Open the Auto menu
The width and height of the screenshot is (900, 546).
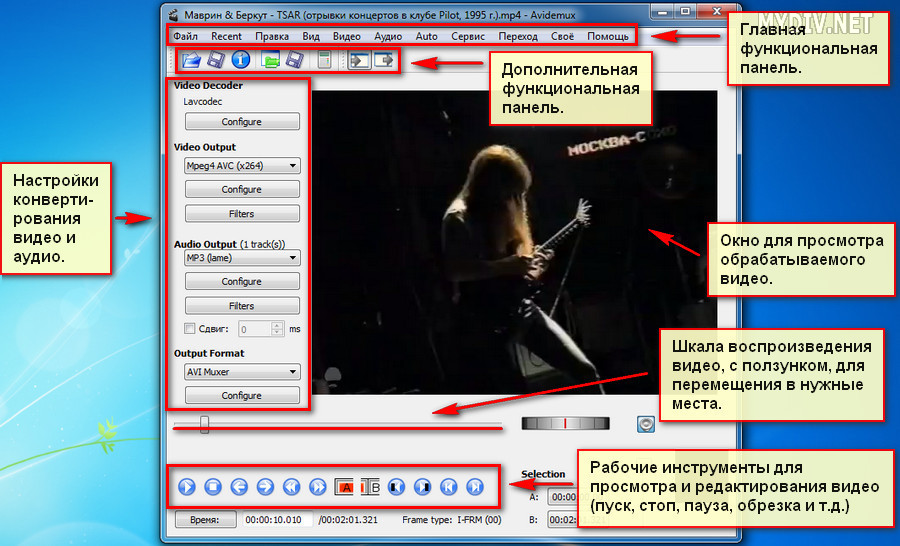pos(426,36)
